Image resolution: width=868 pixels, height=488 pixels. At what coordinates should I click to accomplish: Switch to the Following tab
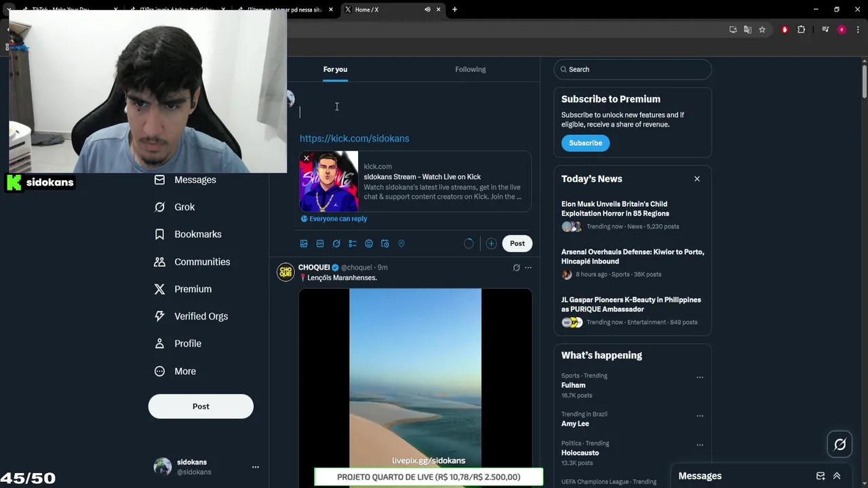click(x=471, y=69)
